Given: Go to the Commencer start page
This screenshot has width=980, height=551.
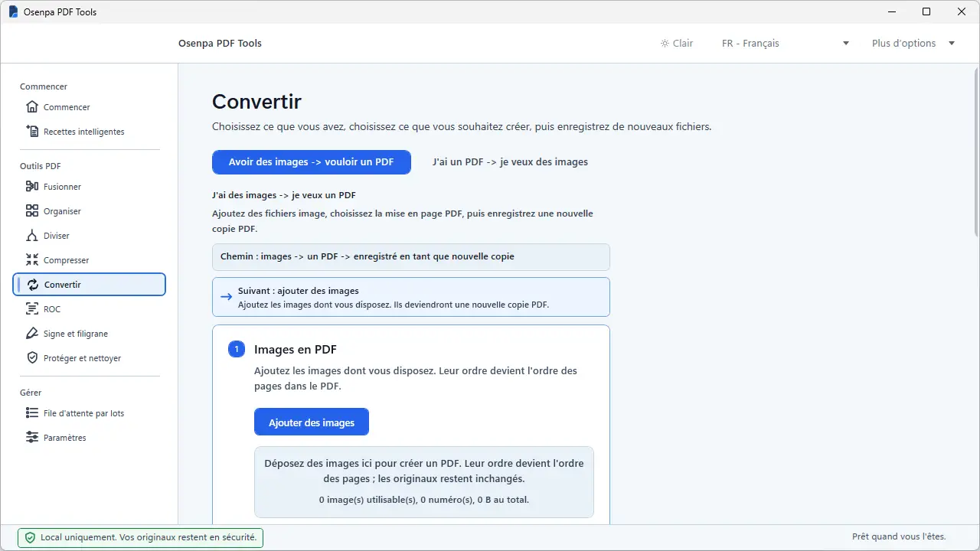Looking at the screenshot, I should (x=90, y=107).
